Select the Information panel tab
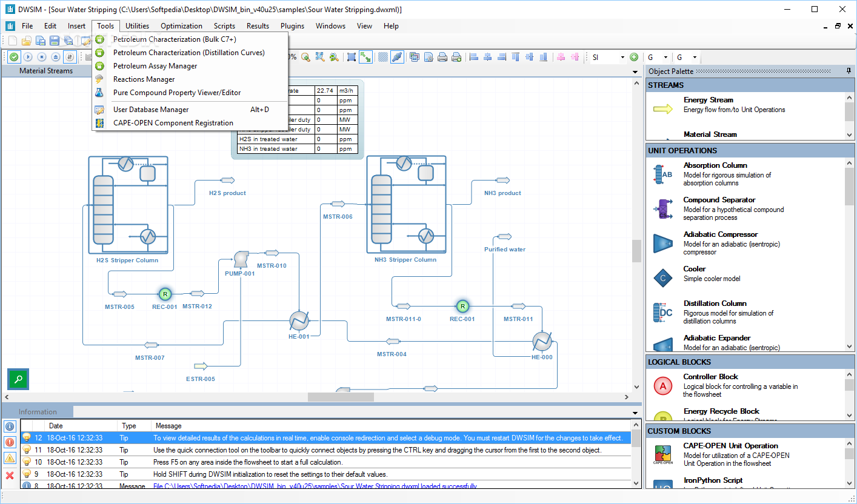The width and height of the screenshot is (857, 504). pyautogui.click(x=38, y=412)
